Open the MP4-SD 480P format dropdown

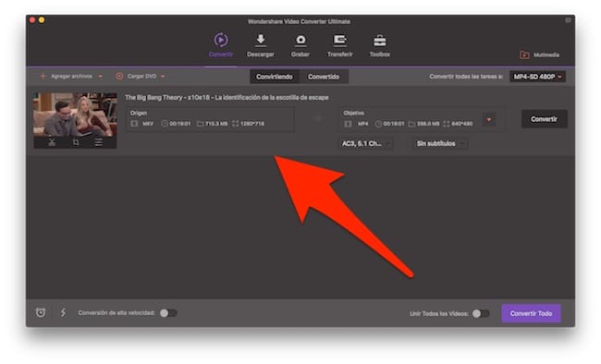(x=537, y=77)
